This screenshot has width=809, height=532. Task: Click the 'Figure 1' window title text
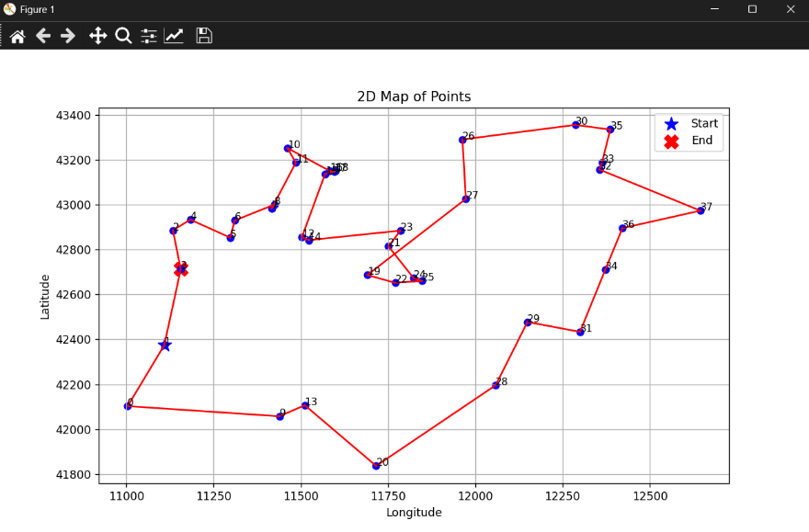pos(37,9)
